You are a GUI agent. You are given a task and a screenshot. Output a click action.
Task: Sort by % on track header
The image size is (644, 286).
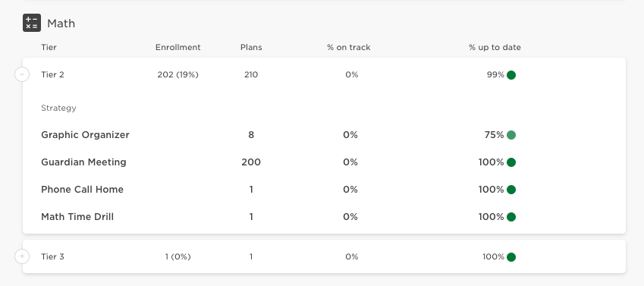pos(349,47)
